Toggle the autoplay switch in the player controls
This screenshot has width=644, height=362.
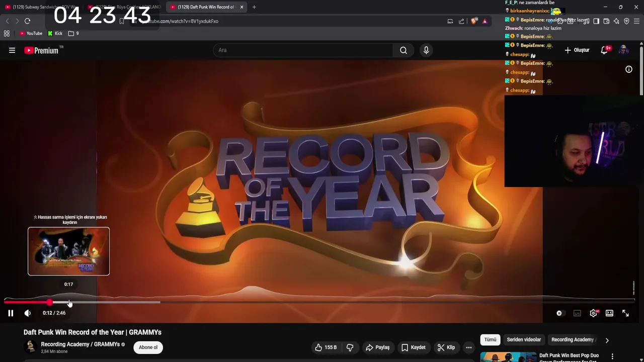tap(559, 313)
